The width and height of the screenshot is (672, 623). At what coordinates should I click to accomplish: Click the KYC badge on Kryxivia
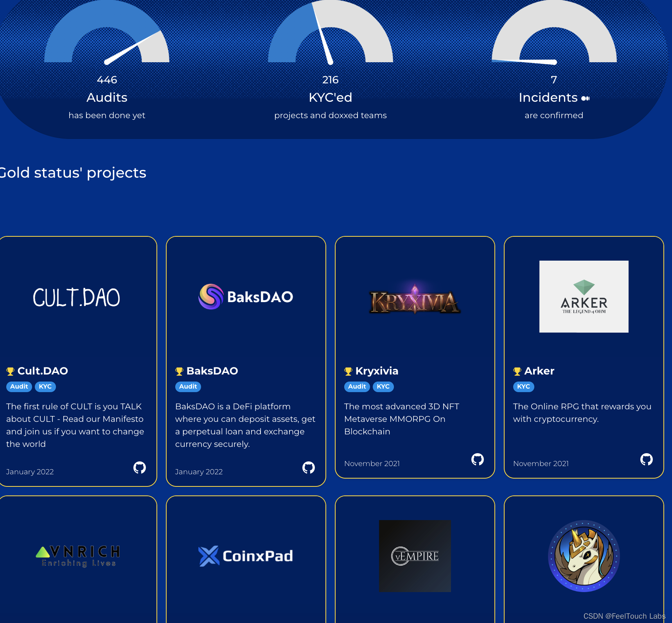point(383,387)
